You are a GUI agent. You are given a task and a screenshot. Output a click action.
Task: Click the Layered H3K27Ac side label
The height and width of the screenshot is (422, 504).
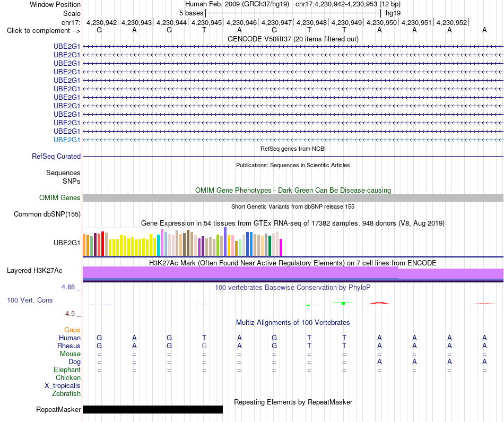(x=34, y=271)
